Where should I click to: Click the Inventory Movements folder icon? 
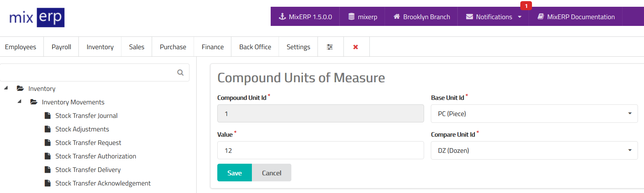coord(34,102)
